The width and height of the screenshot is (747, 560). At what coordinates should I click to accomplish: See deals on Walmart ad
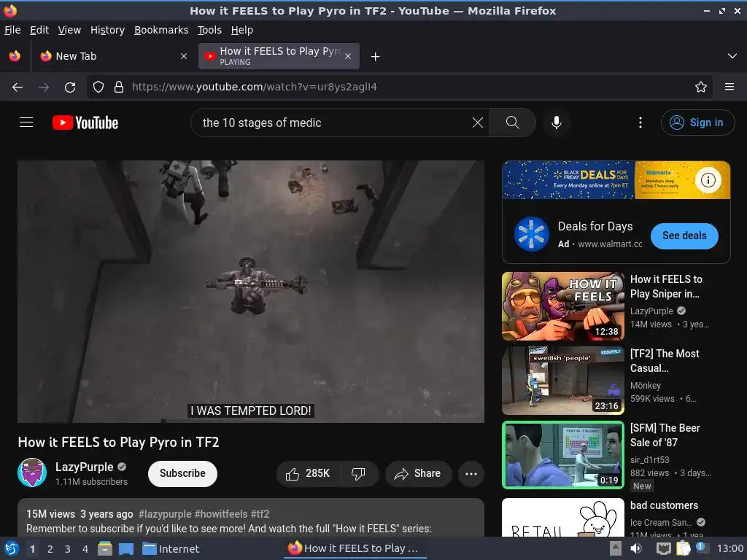click(684, 236)
